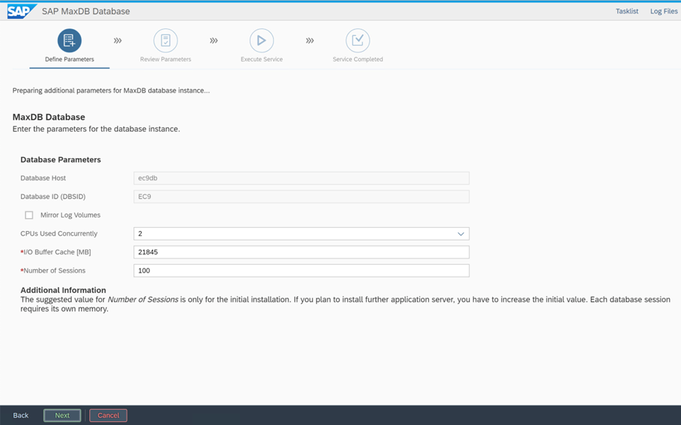Go Back with the Back button
Screen dimensions: 681x425
pos(20,415)
